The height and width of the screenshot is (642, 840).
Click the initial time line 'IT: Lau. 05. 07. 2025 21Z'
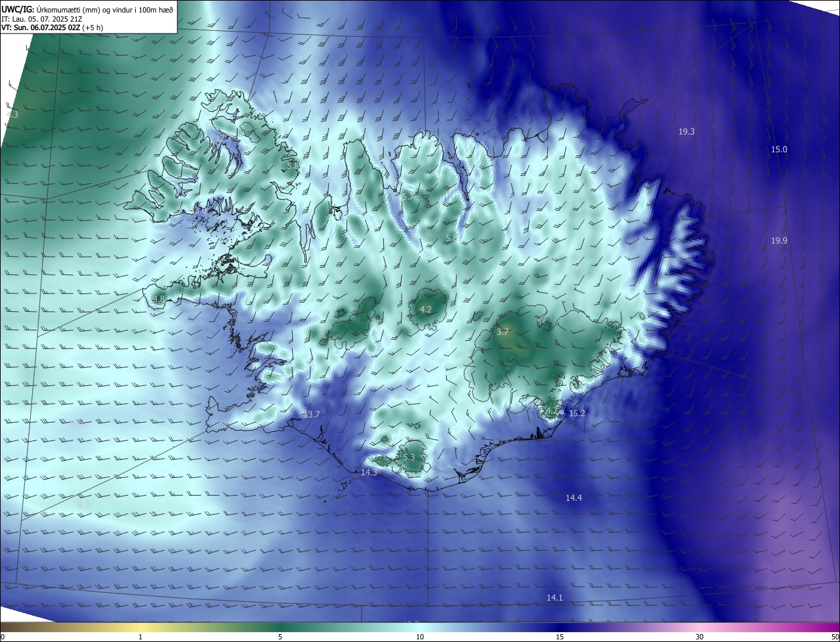click(x=41, y=19)
